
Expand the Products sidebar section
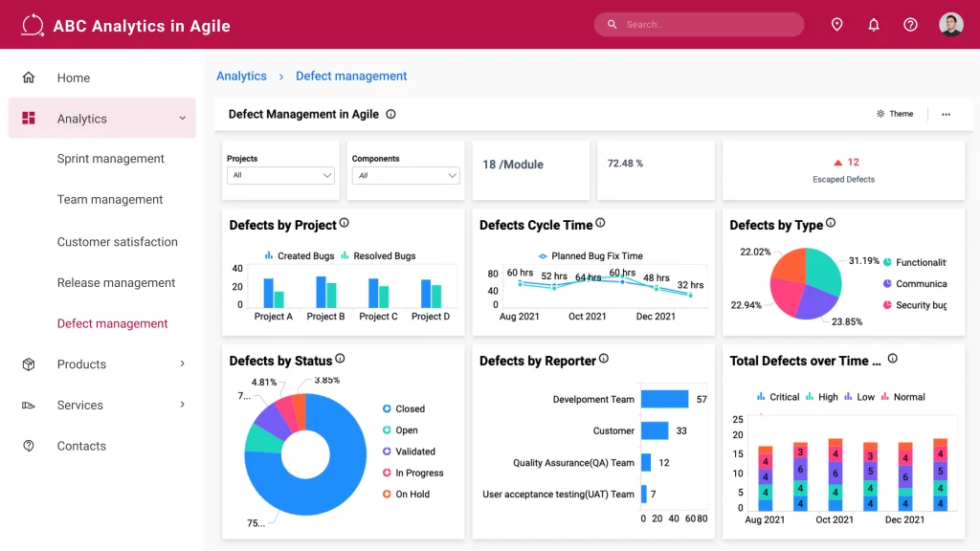(81, 364)
